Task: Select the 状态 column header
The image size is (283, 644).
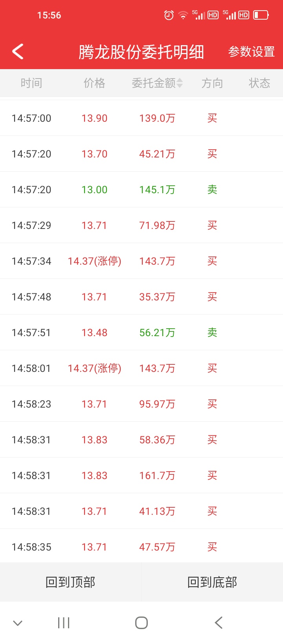Action: coord(259,83)
